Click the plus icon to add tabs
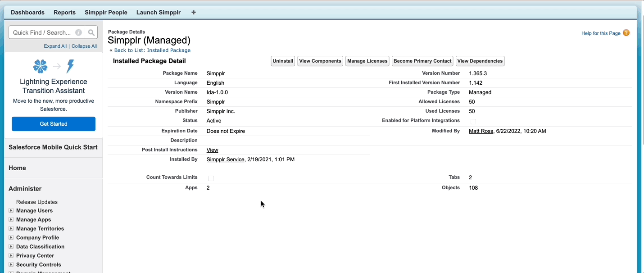The height and width of the screenshot is (273, 644). [x=194, y=13]
